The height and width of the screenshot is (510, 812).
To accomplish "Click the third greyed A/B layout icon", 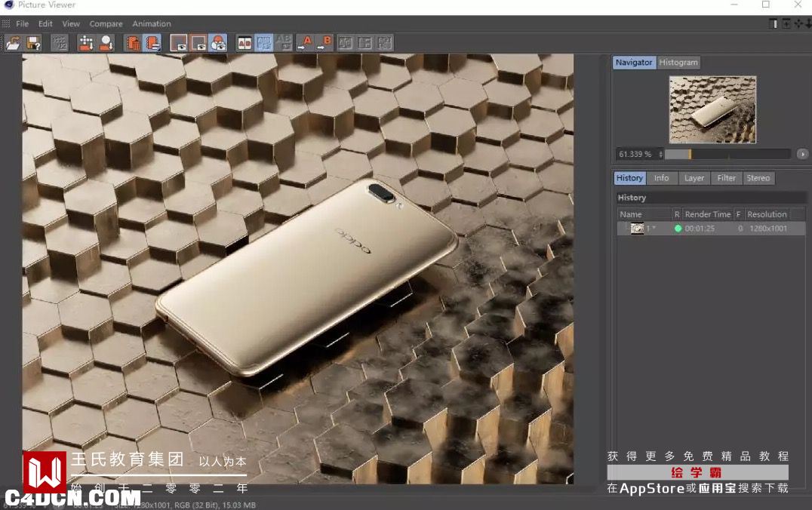I will pyautogui.click(x=385, y=43).
